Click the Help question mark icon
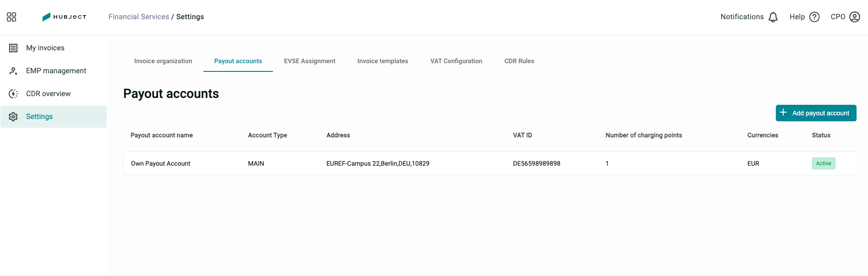 814,17
